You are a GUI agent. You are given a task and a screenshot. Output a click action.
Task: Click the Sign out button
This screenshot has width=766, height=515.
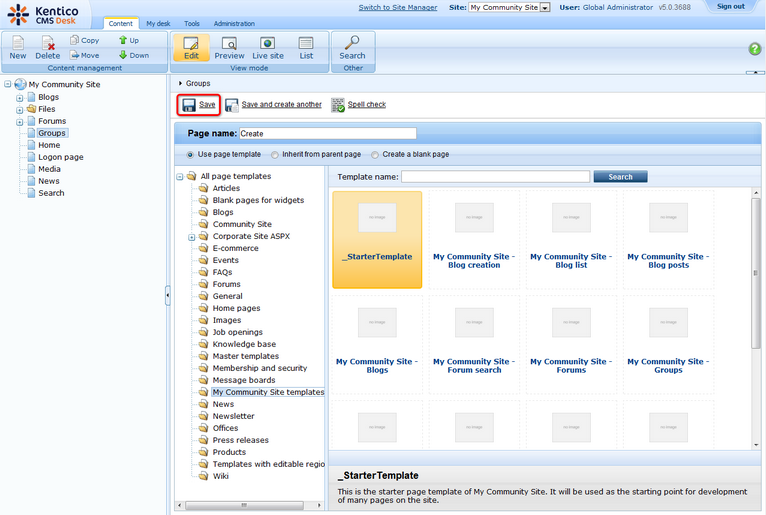point(731,6)
